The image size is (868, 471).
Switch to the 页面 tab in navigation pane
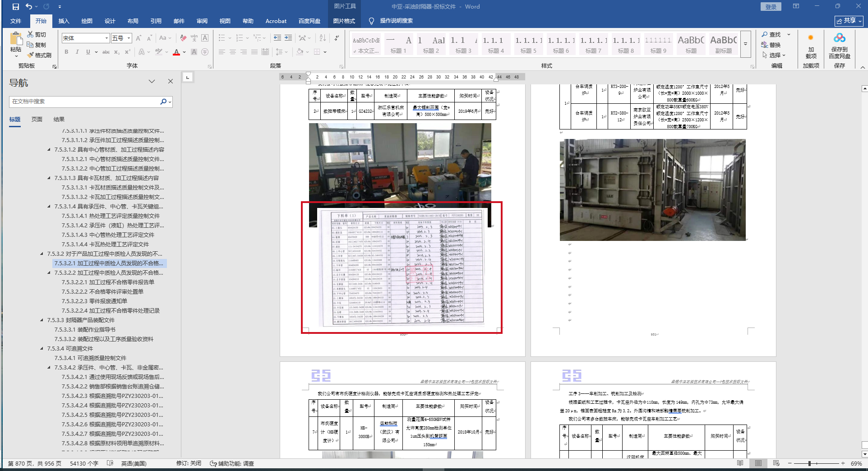[x=37, y=119]
